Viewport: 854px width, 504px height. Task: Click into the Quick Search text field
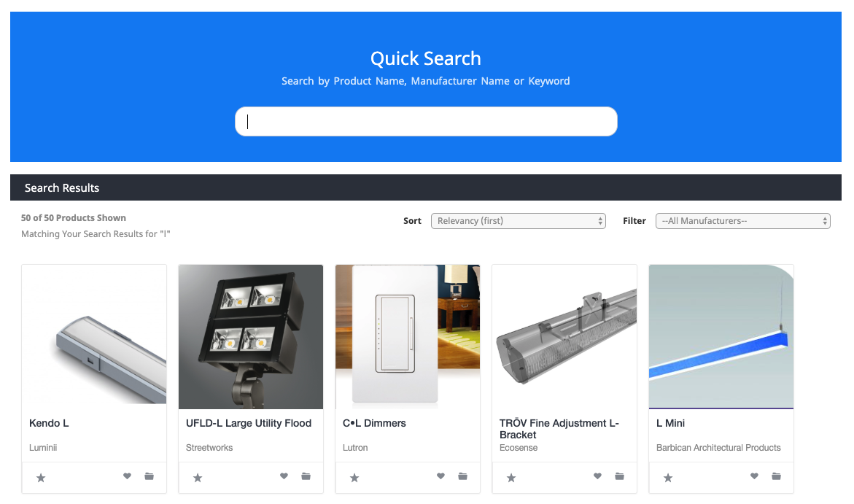pos(426,122)
